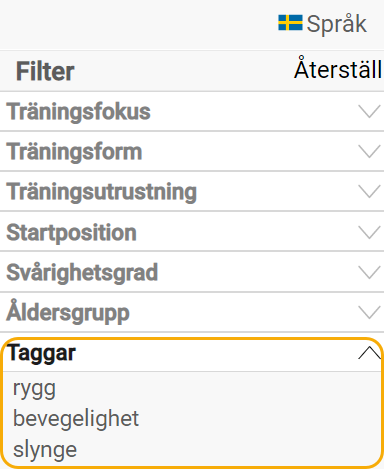Click the Swedish flag icon
384x469 pixels.
click(290, 23)
